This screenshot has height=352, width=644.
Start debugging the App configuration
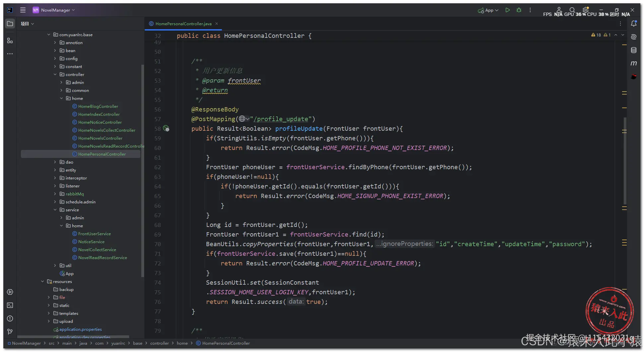coord(519,10)
